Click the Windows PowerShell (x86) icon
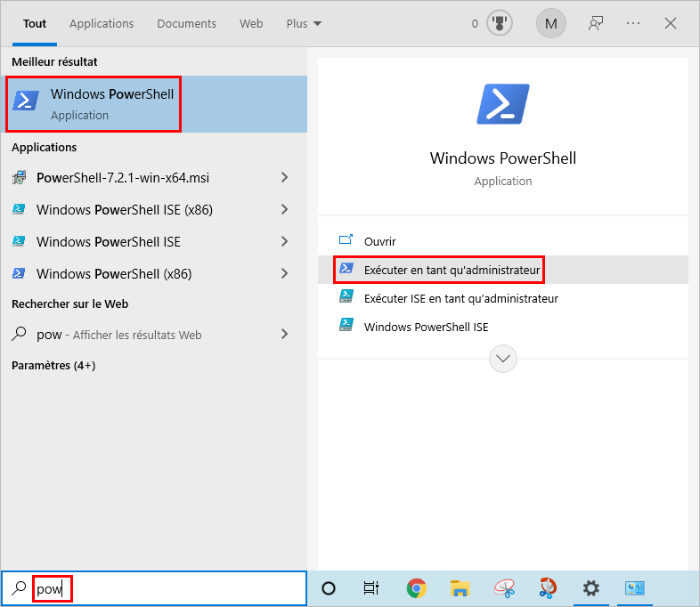The width and height of the screenshot is (700, 607). coord(19,273)
